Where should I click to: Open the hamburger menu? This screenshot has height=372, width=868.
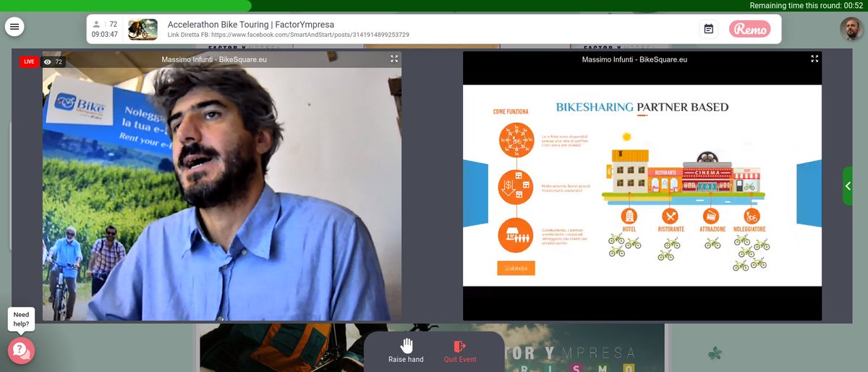click(15, 27)
